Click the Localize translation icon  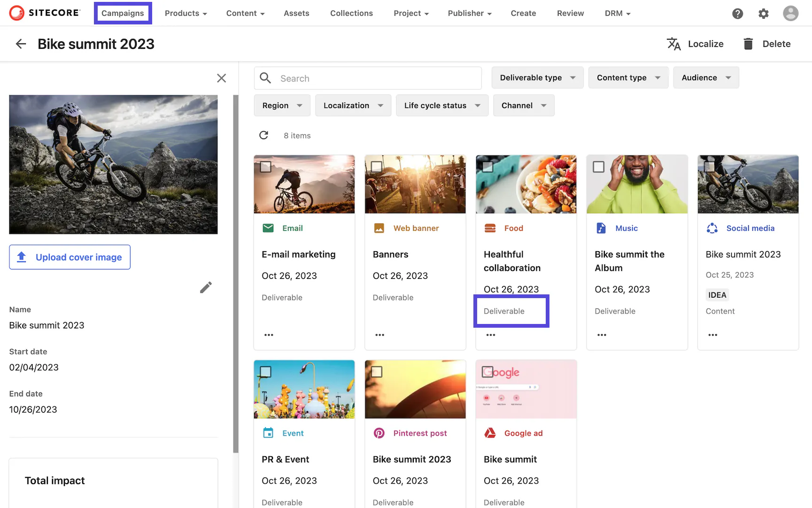pyautogui.click(x=674, y=44)
